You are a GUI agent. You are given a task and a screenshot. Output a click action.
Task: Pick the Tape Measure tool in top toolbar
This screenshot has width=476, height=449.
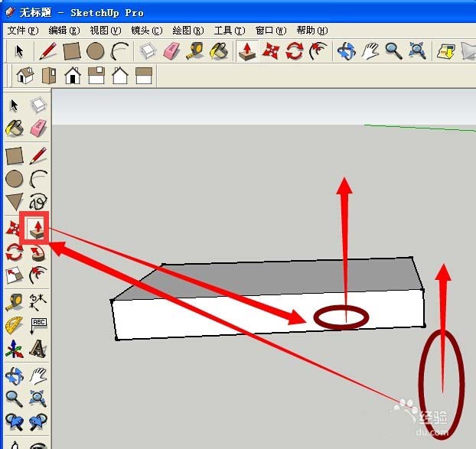[195, 51]
